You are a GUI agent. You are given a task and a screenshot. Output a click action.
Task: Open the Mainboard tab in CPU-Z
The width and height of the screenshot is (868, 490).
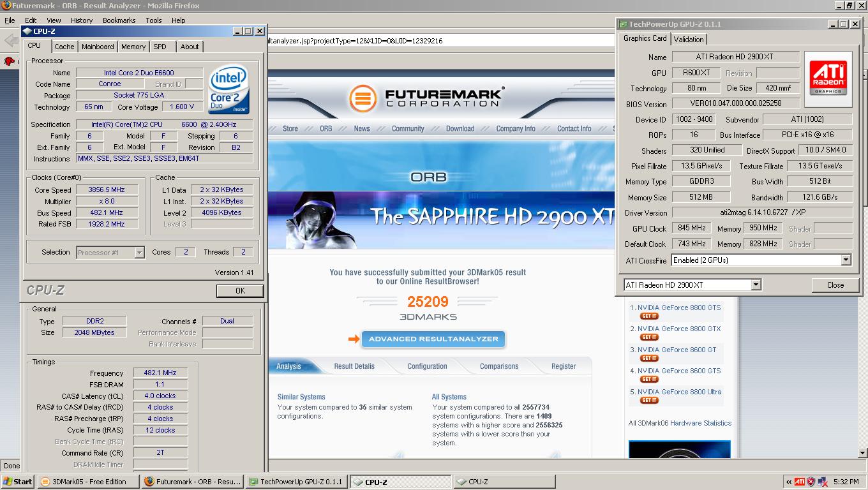pyautogui.click(x=98, y=47)
